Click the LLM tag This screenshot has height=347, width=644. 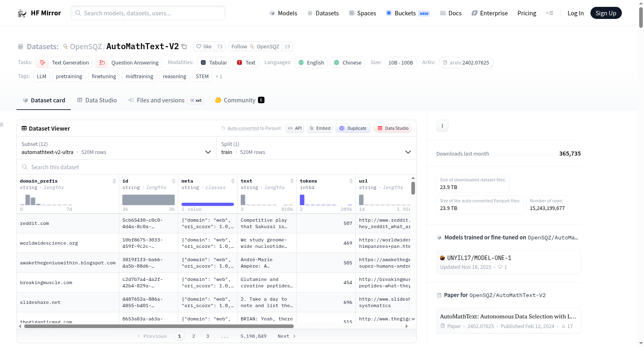coord(41,76)
